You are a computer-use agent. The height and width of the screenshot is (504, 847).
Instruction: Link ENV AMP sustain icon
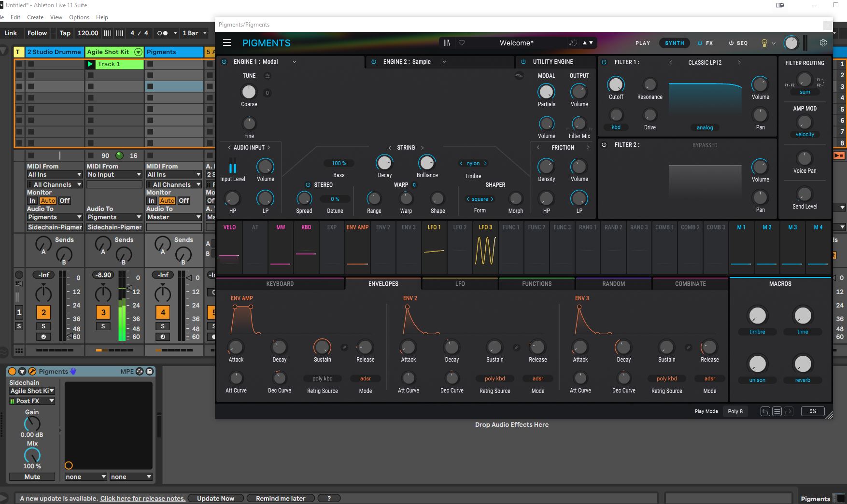344,347
